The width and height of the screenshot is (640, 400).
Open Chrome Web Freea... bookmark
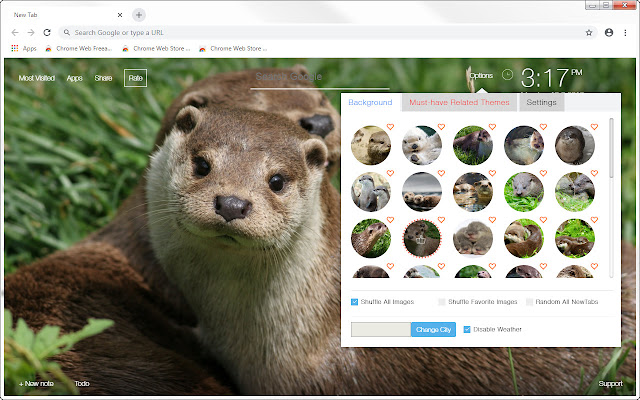click(x=78, y=48)
